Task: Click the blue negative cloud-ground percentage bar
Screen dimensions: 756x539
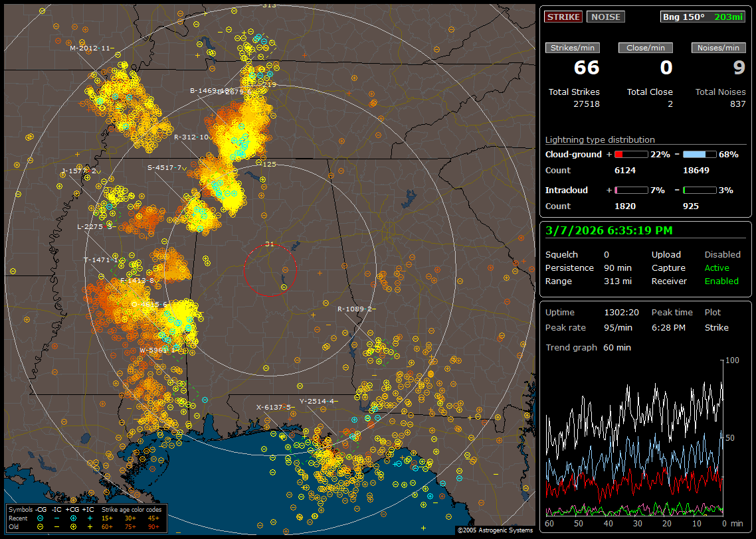Action: point(700,154)
